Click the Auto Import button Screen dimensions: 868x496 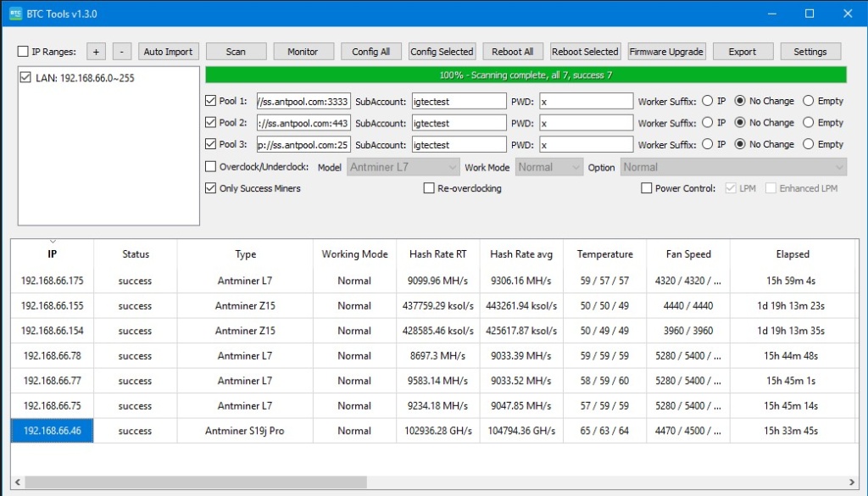(x=169, y=52)
